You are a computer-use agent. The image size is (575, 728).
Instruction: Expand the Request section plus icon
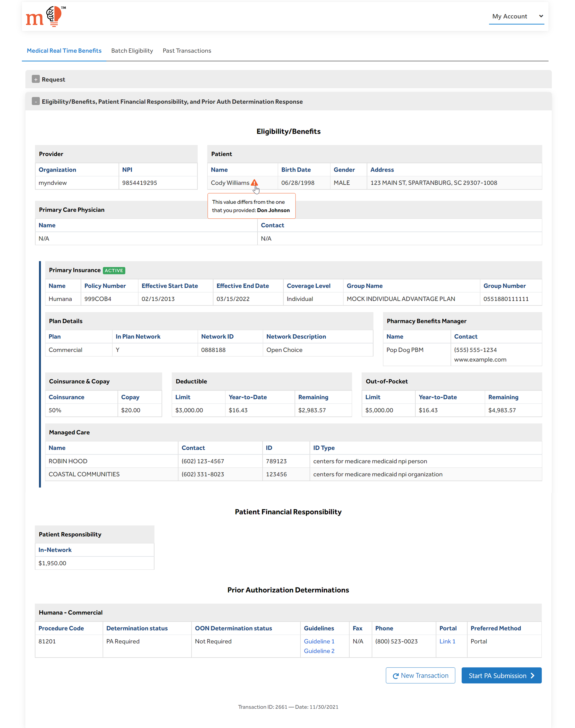coord(36,79)
